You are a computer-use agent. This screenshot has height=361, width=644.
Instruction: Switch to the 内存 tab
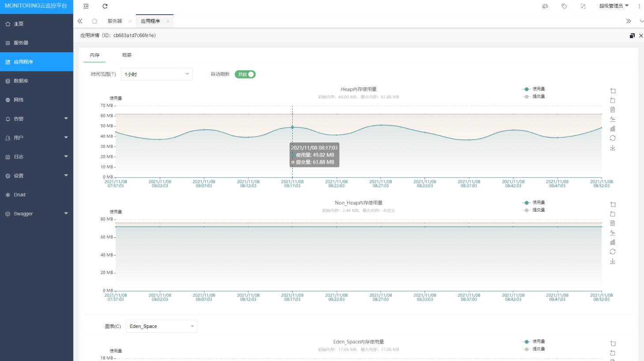pyautogui.click(x=95, y=55)
